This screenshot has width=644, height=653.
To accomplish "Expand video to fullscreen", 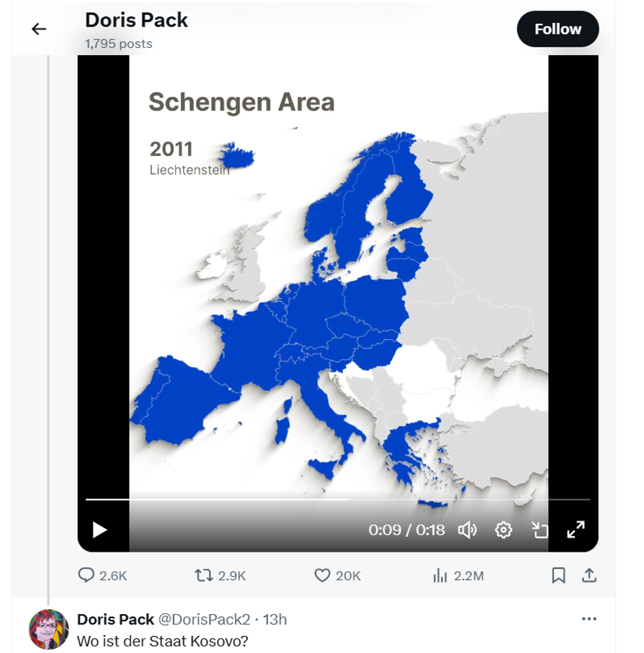I will tap(576, 529).
